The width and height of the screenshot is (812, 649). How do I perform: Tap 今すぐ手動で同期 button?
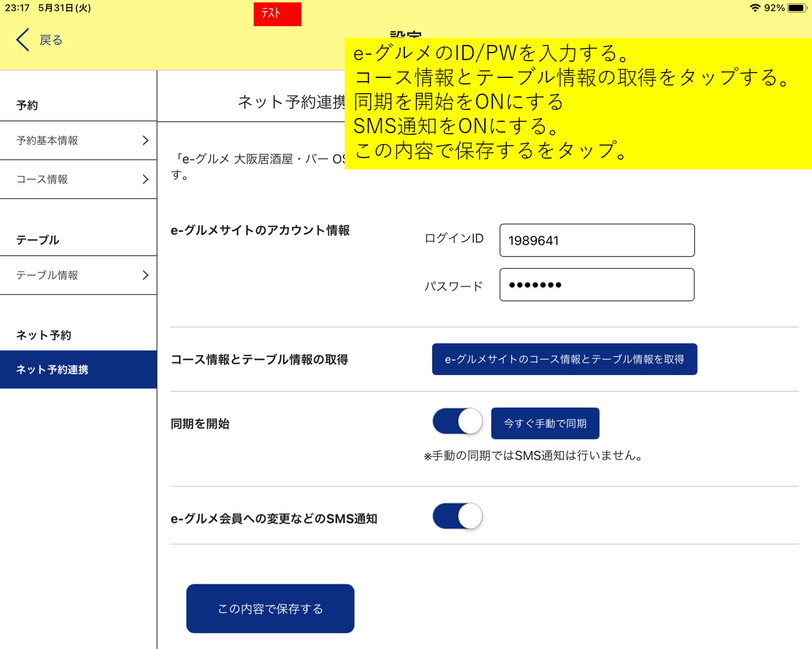pyautogui.click(x=545, y=423)
